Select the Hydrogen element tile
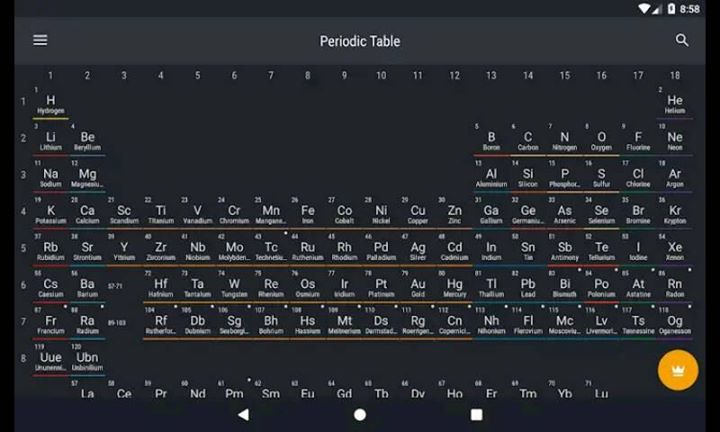The height and width of the screenshot is (432, 720). (50, 103)
